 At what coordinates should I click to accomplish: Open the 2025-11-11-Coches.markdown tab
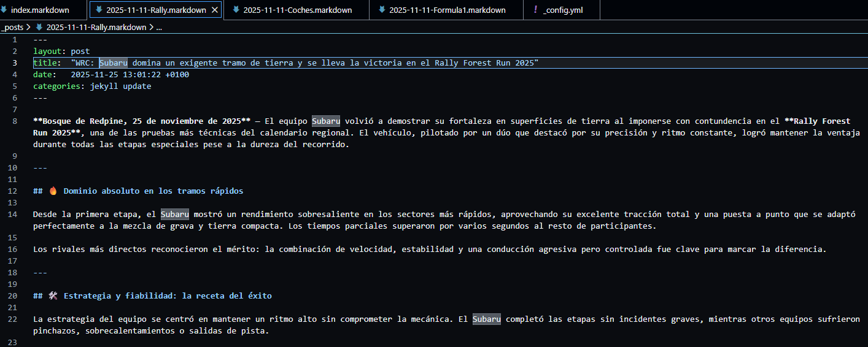coord(296,10)
